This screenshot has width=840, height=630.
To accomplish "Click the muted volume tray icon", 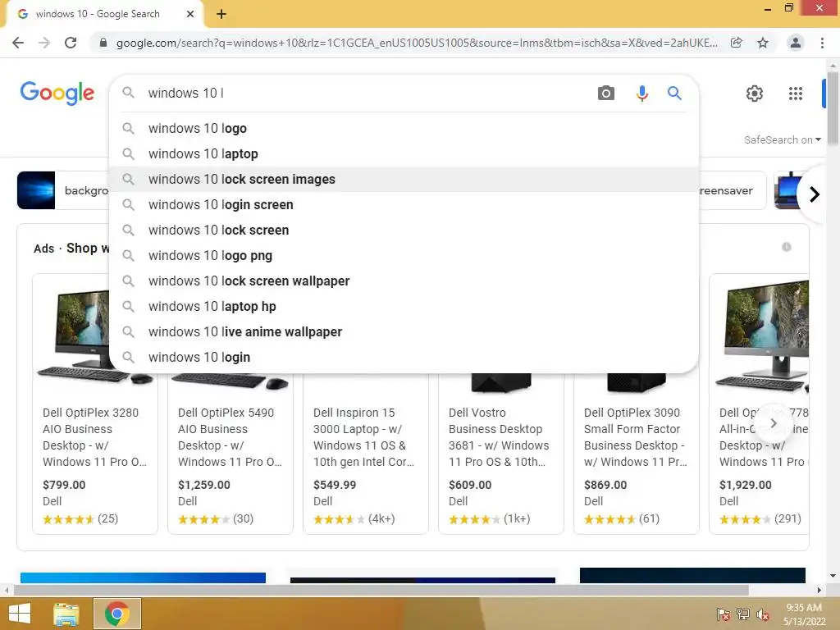I will coord(763,614).
